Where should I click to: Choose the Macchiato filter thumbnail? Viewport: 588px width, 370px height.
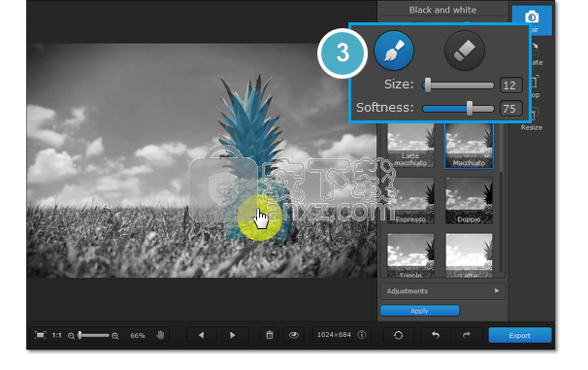469,146
